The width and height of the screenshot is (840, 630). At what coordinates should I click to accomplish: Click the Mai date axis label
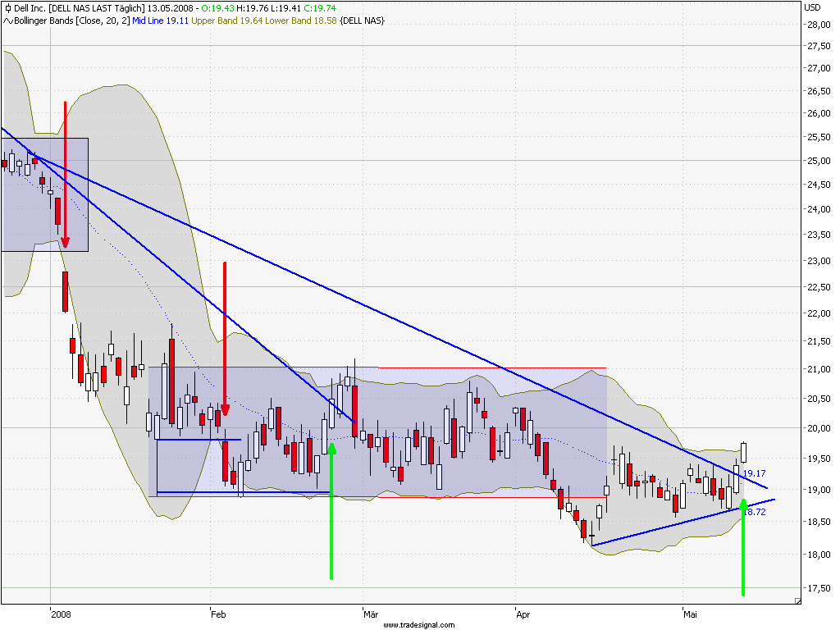[690, 614]
